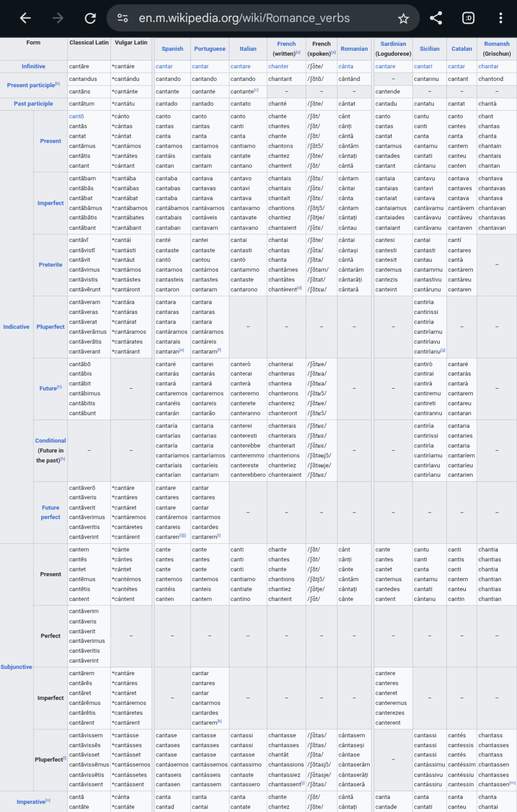The image size is (517, 812).
Task: Open the Romanian column header link
Action: pos(354,49)
